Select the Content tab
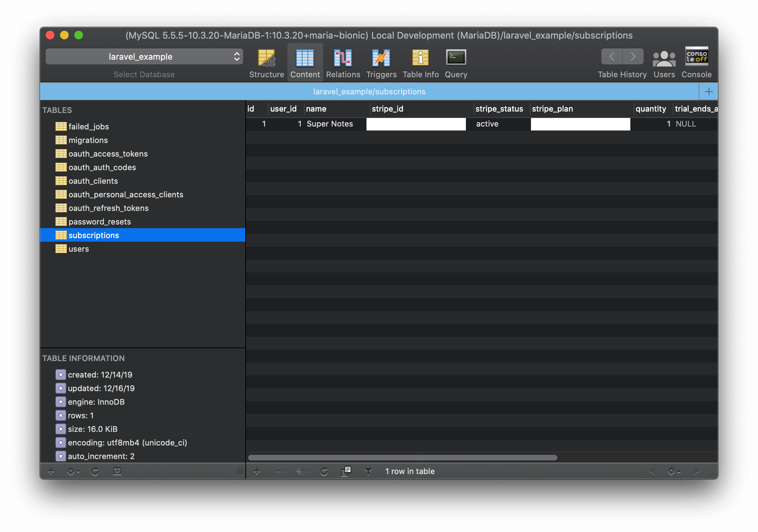 click(305, 63)
